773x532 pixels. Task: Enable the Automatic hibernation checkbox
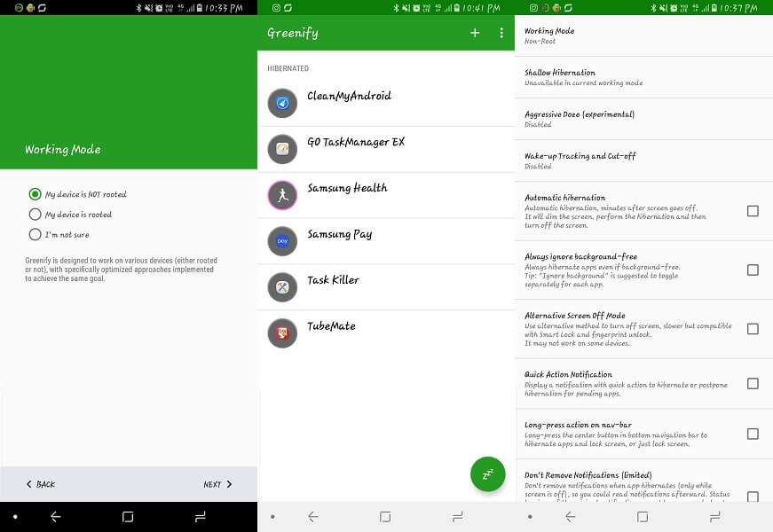tap(753, 211)
